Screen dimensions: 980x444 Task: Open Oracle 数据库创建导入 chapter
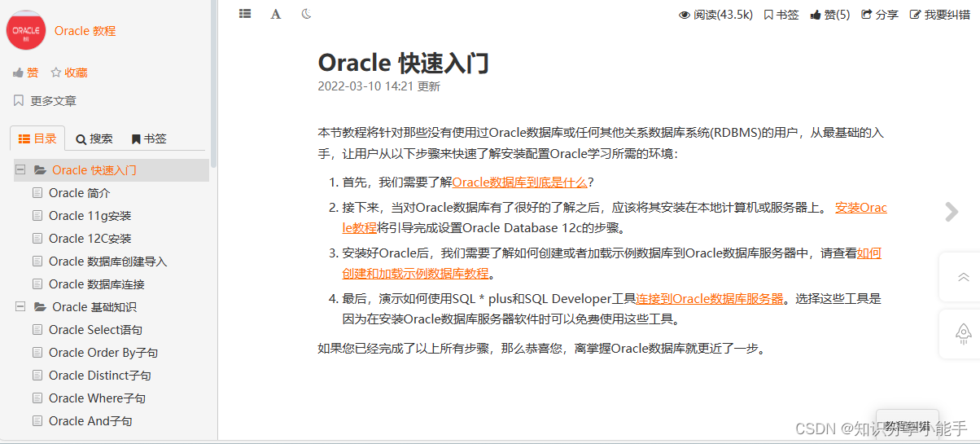pyautogui.click(x=107, y=262)
